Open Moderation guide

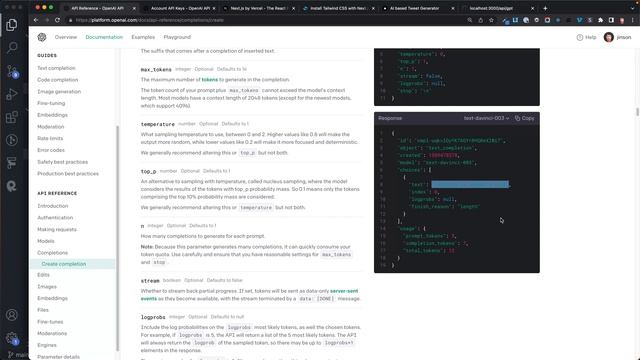pyautogui.click(x=51, y=127)
